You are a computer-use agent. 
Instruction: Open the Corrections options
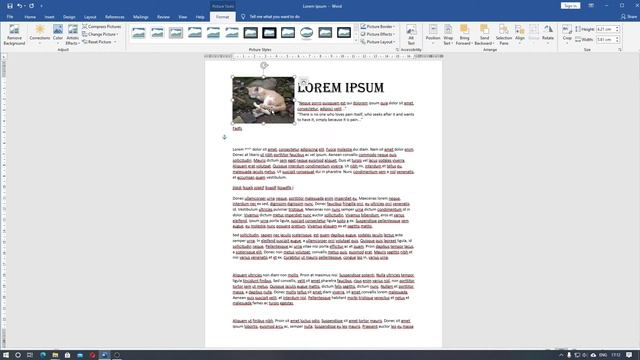click(x=40, y=35)
